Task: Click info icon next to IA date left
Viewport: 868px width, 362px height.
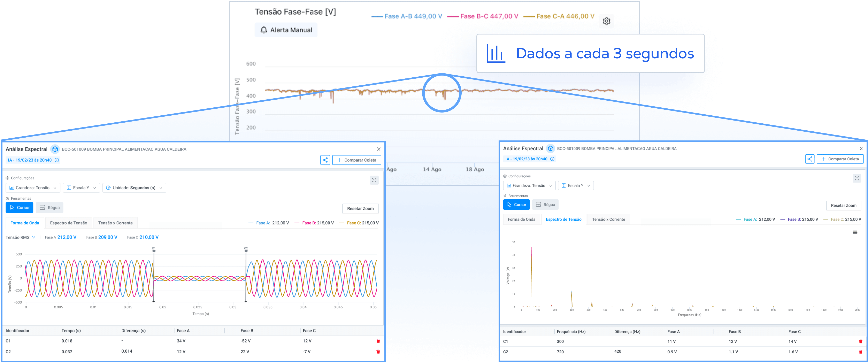Action: 57,160
